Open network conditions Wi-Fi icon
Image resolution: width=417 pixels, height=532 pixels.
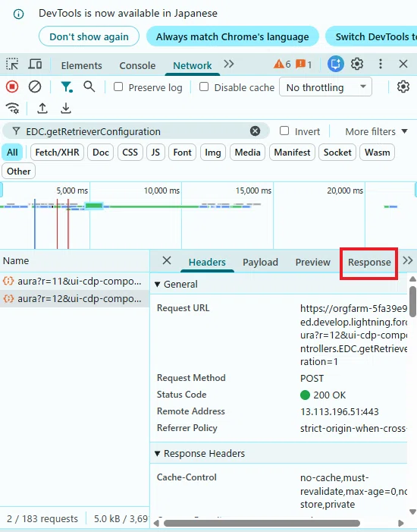click(x=13, y=109)
